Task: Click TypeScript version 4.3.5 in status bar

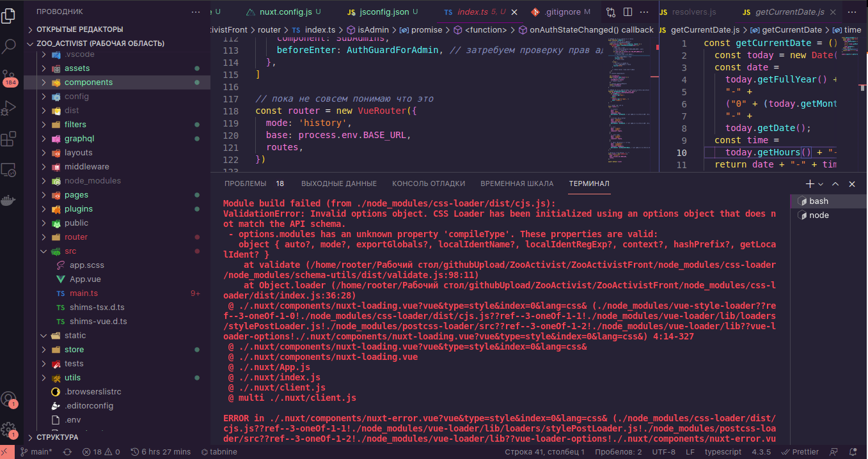Action: [x=761, y=452]
